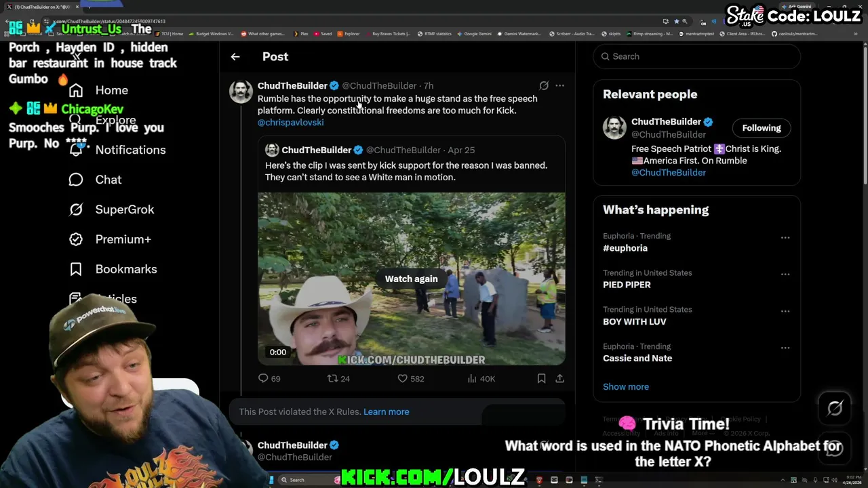Open Brave browser icon in taskbar
868x488 pixels.
pyautogui.click(x=539, y=480)
